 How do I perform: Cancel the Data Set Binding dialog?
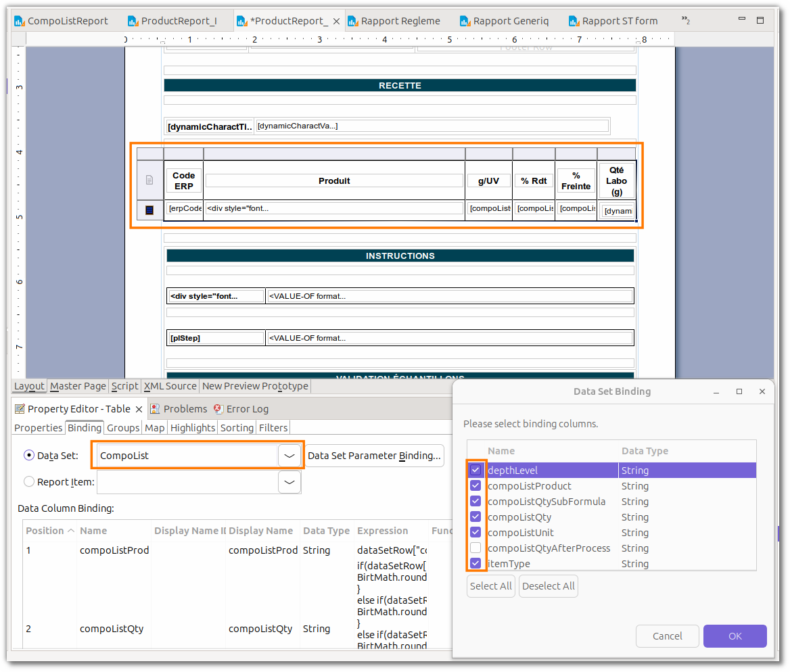click(668, 636)
